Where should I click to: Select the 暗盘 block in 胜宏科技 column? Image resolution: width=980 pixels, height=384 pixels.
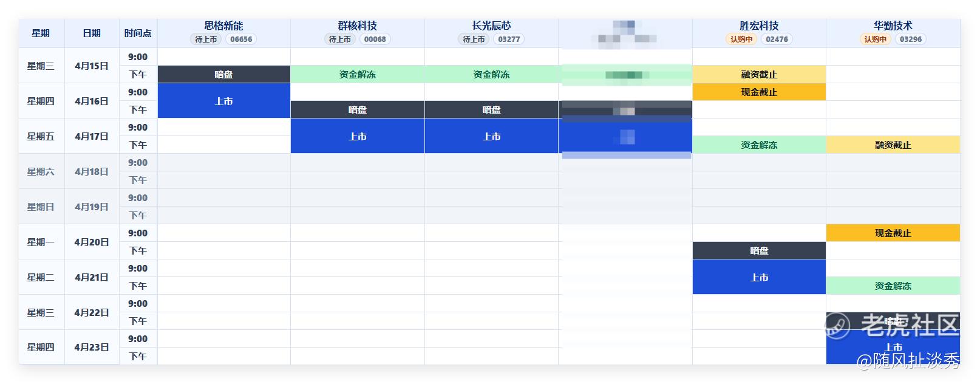click(759, 250)
